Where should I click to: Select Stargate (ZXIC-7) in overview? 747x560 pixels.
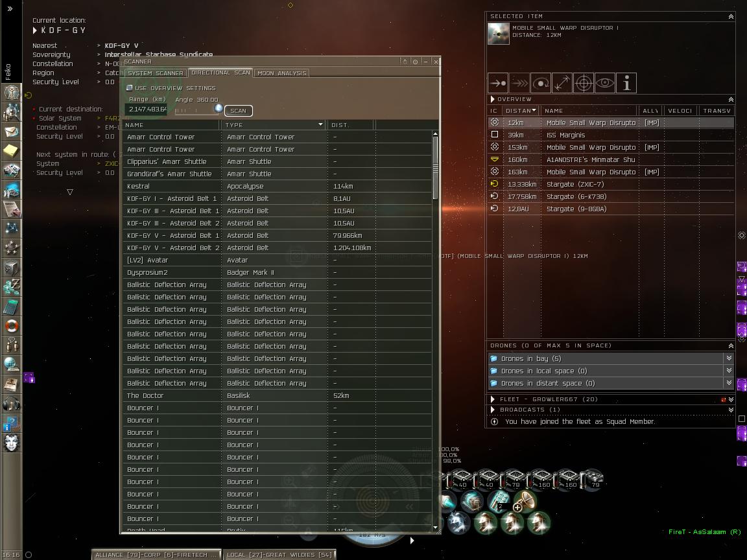(x=611, y=184)
